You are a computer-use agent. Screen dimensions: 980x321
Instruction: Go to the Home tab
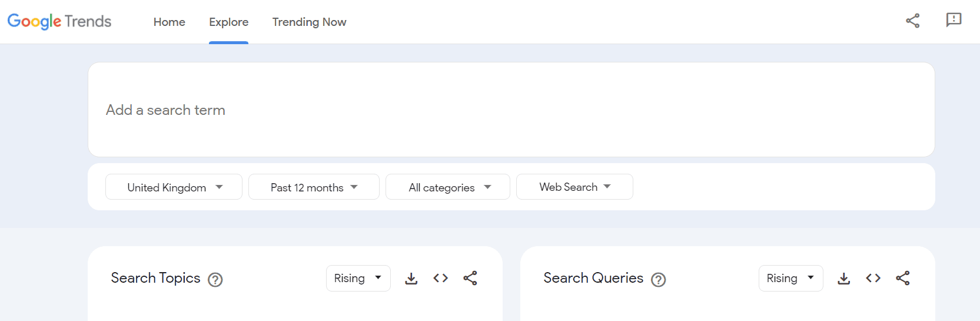point(170,22)
